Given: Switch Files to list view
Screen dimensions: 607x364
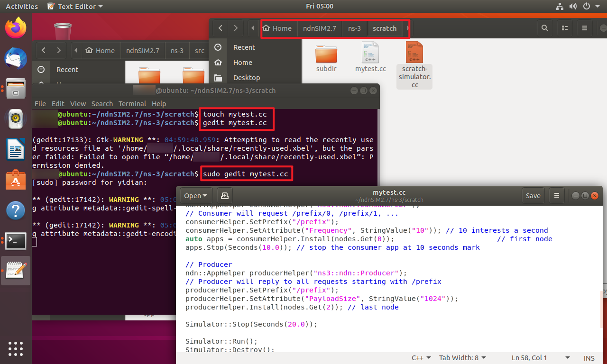Looking at the screenshot, I should pyautogui.click(x=564, y=28).
